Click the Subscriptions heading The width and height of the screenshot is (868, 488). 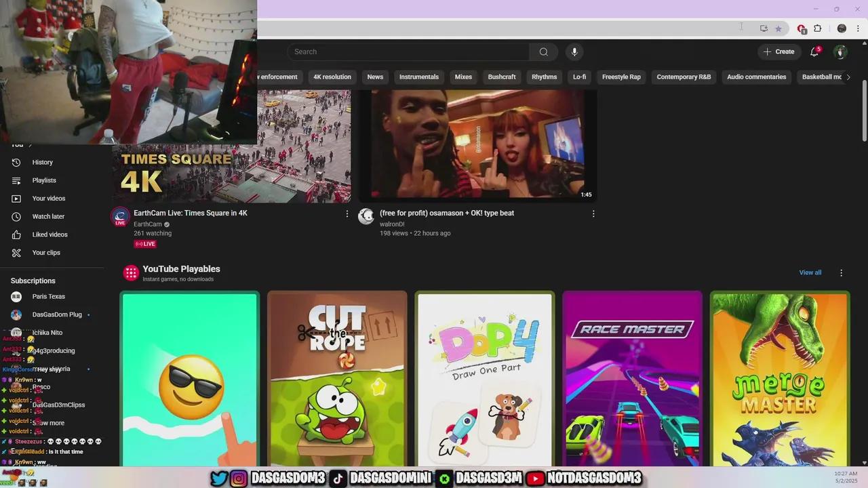33,281
